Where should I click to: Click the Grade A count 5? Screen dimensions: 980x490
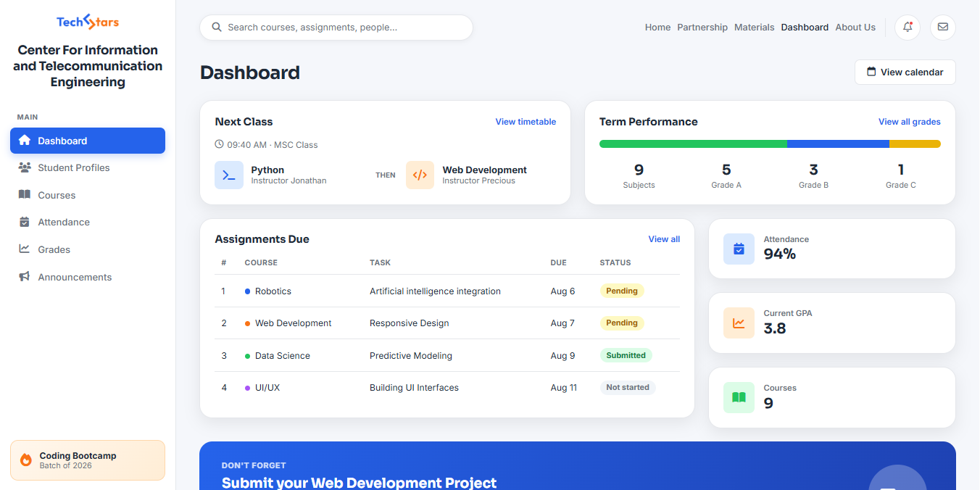coord(726,170)
